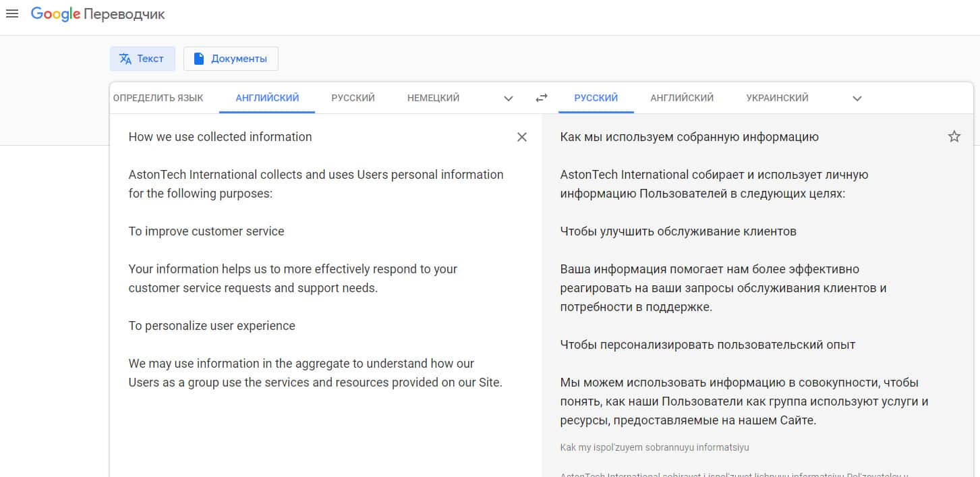Expand more target languages chevron

coord(857,99)
